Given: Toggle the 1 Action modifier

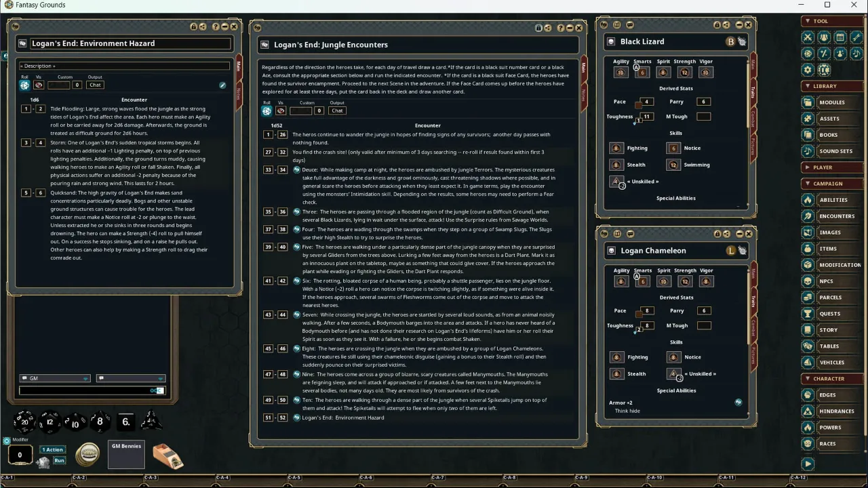Looking at the screenshot, I should tap(53, 449).
